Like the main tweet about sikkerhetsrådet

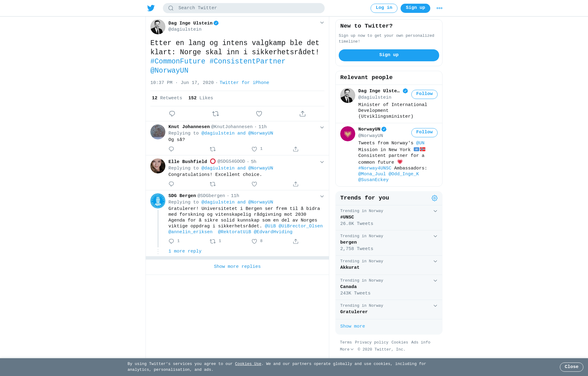(x=259, y=114)
